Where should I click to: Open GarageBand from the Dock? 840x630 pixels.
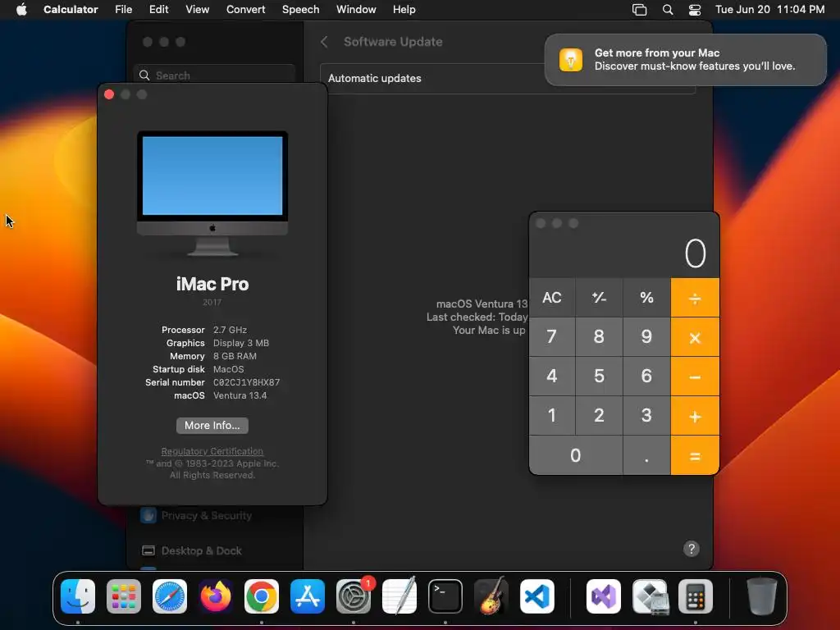coord(491,596)
